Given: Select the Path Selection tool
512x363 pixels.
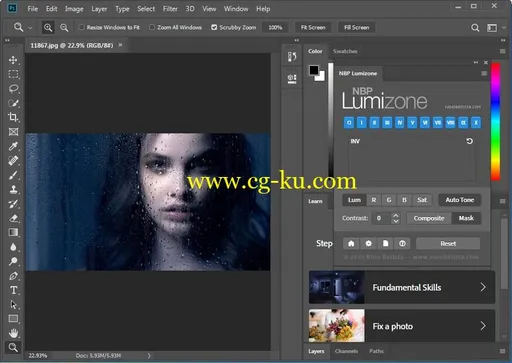Looking at the screenshot, I should (x=13, y=305).
